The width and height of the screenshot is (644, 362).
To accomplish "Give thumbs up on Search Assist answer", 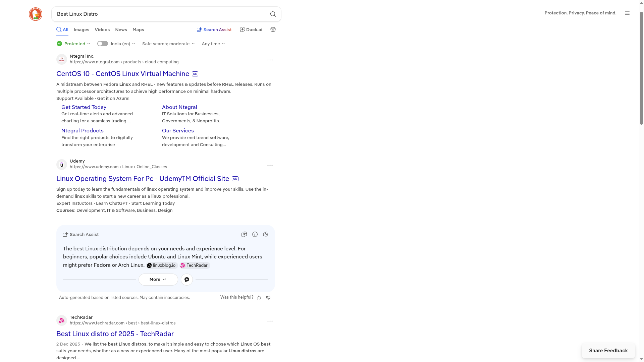I will pyautogui.click(x=259, y=298).
